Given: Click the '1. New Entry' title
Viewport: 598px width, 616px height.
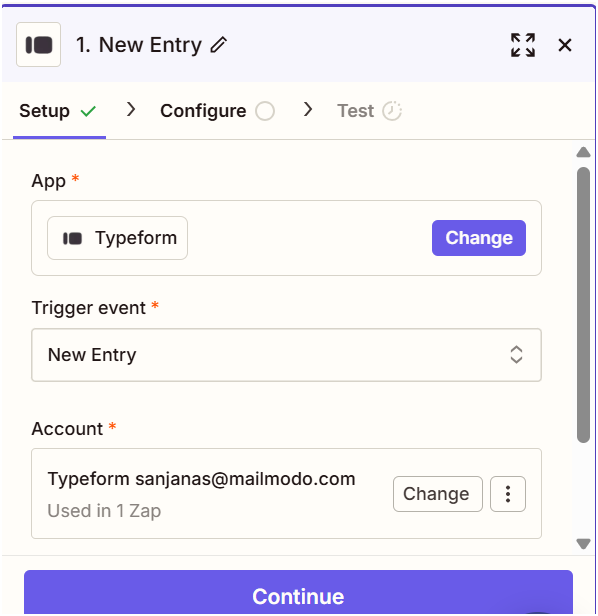Looking at the screenshot, I should click(139, 45).
